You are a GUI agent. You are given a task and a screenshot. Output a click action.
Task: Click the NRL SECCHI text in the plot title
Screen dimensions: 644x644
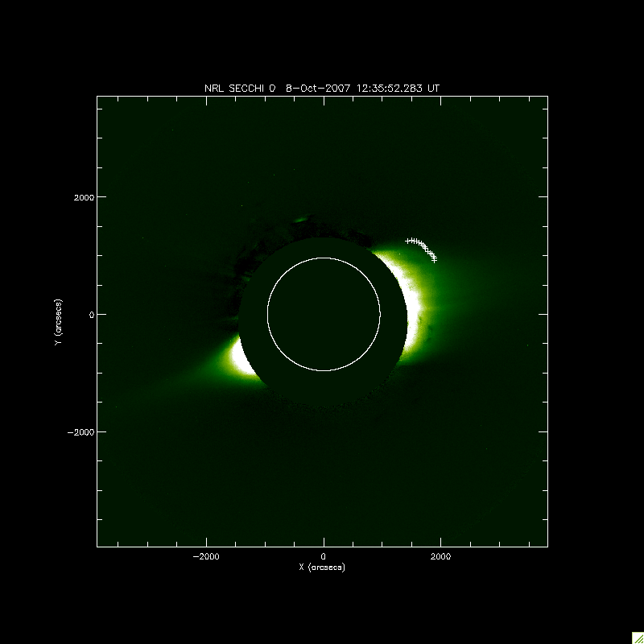(x=235, y=89)
